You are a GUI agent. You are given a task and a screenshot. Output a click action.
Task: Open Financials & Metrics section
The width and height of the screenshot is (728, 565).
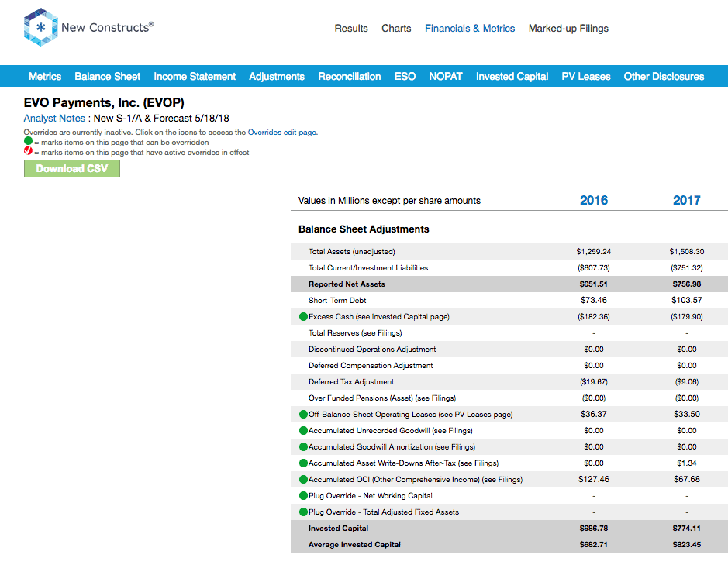470,29
